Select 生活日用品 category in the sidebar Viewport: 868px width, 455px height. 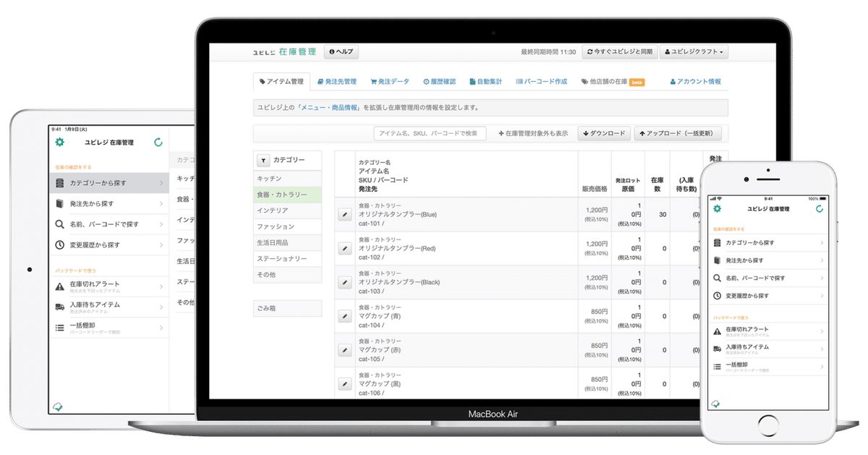pyautogui.click(x=287, y=242)
